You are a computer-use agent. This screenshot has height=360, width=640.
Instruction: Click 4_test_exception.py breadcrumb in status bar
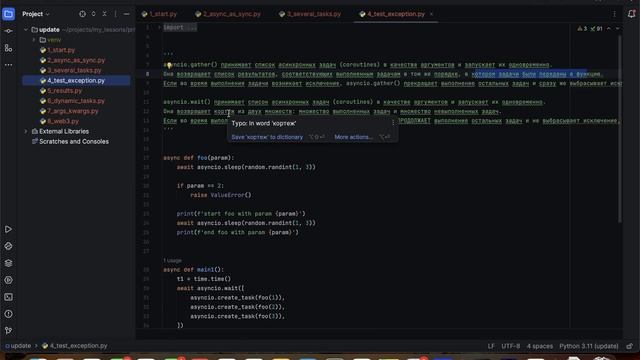coord(75,346)
